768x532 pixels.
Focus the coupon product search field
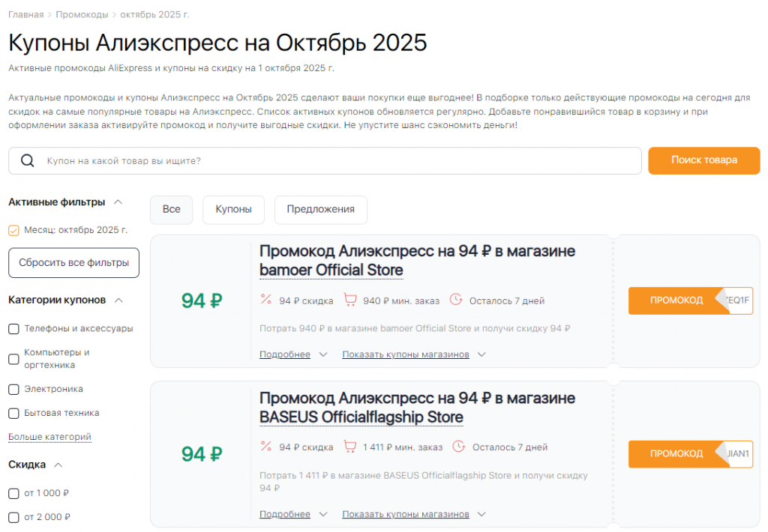(x=337, y=161)
